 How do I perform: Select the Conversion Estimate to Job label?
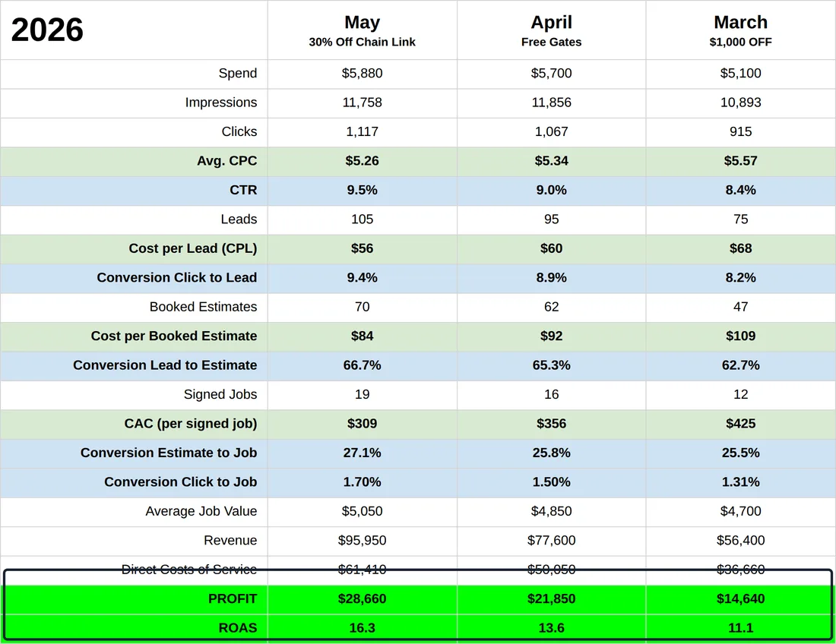[169, 453]
